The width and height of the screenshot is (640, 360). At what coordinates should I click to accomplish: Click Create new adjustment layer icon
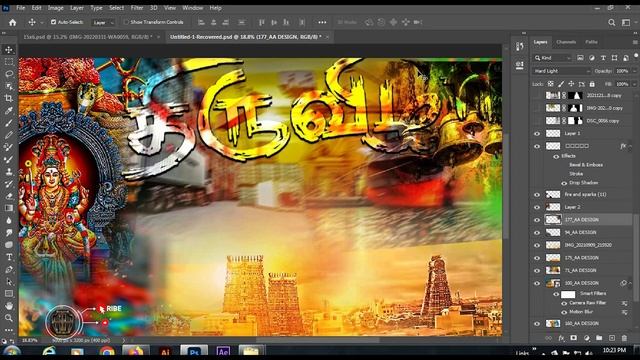click(x=587, y=338)
